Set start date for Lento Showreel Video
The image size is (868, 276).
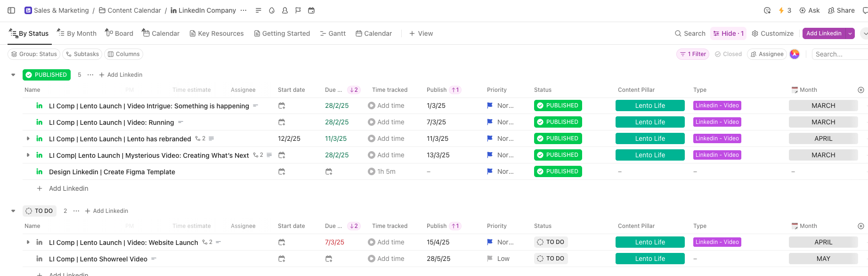tap(282, 259)
